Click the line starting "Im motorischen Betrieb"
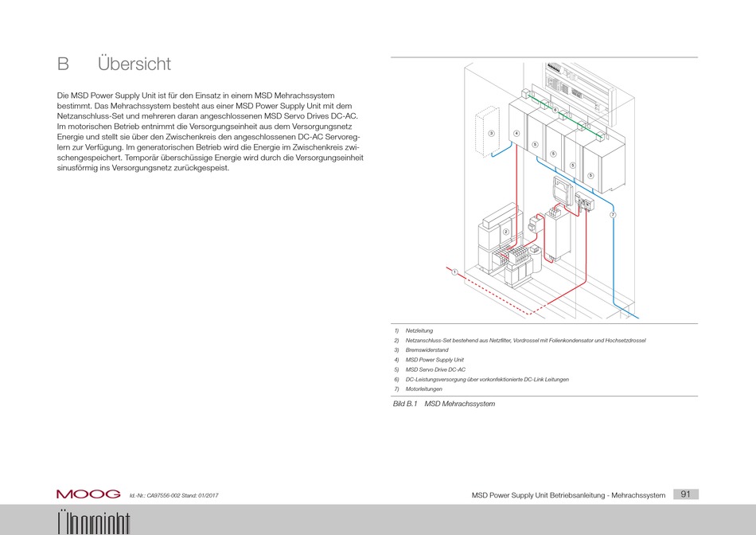 (205, 127)
